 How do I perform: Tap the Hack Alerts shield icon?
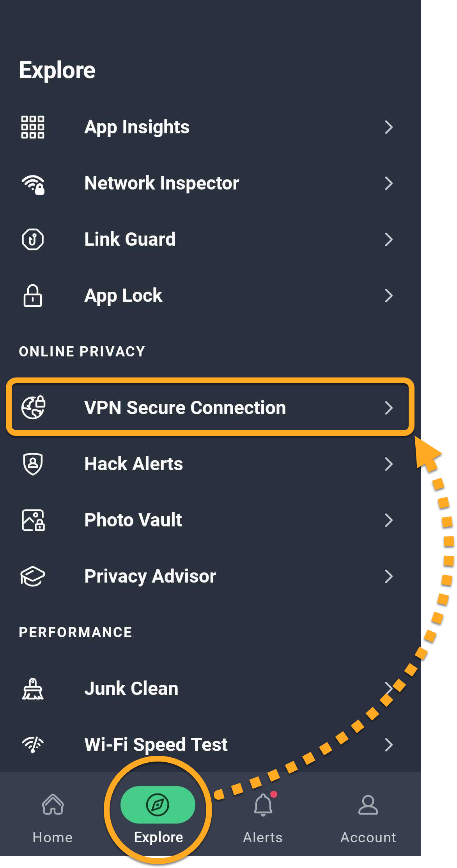[x=33, y=464]
